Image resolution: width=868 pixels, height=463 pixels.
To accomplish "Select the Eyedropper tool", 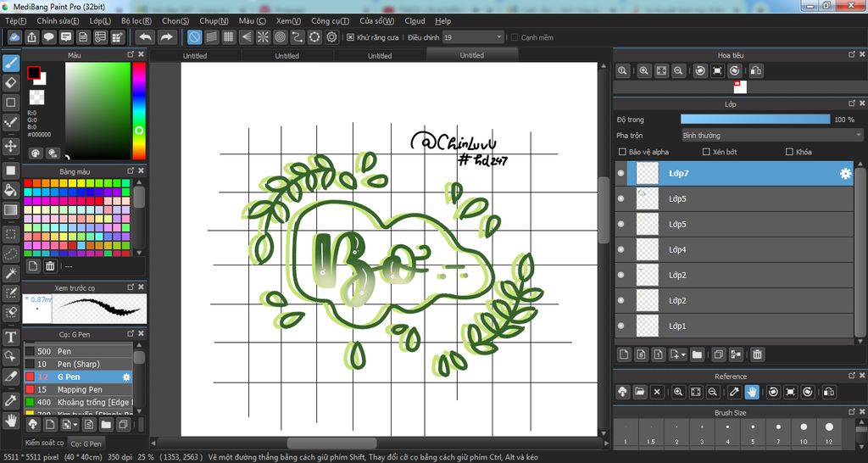I will coord(10,400).
